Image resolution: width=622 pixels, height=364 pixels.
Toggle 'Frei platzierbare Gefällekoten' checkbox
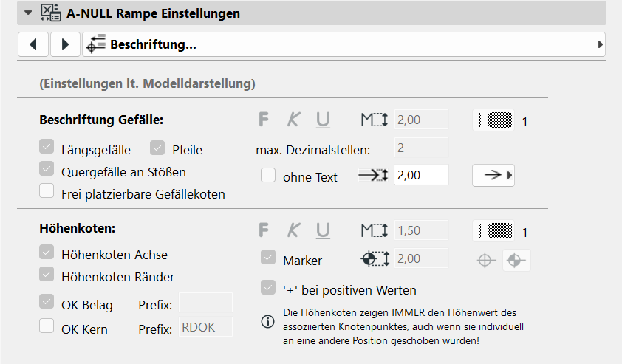point(47,193)
